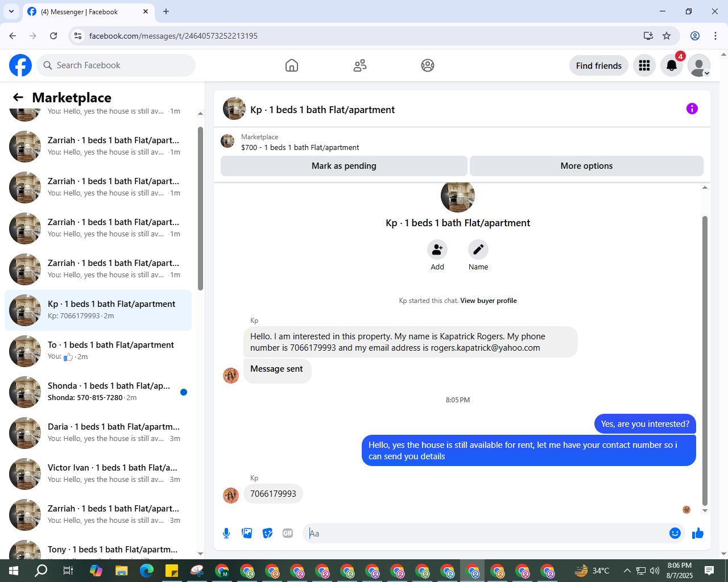Close the Messenger Facebook tab
The width and height of the screenshot is (728, 582).
pyautogui.click(x=146, y=11)
